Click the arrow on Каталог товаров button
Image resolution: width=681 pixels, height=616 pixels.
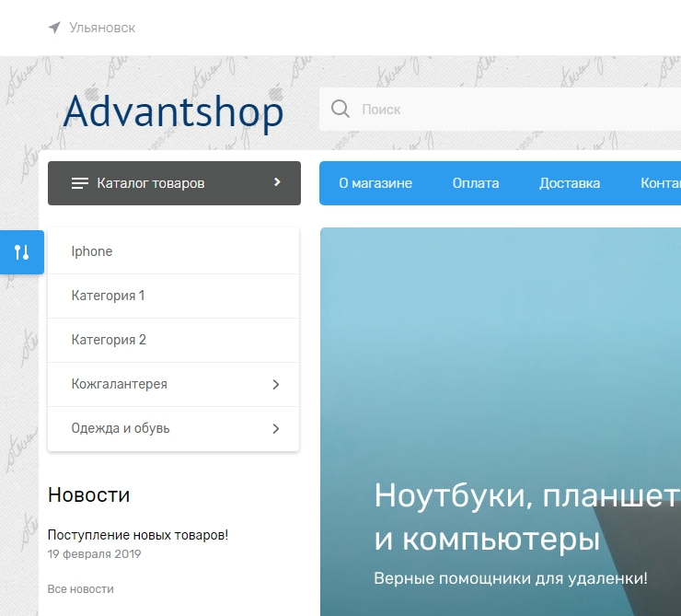click(277, 182)
